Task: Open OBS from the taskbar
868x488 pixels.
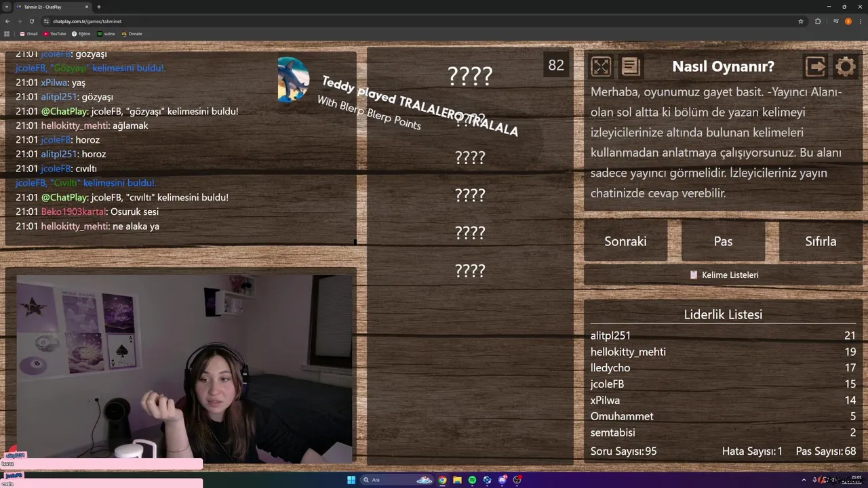Action: [517, 480]
